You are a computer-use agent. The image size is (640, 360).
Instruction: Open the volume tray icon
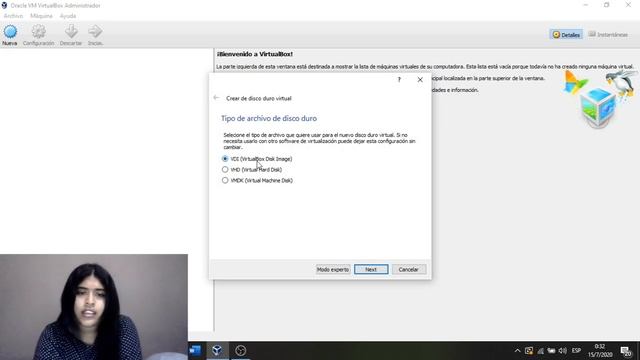click(563, 351)
